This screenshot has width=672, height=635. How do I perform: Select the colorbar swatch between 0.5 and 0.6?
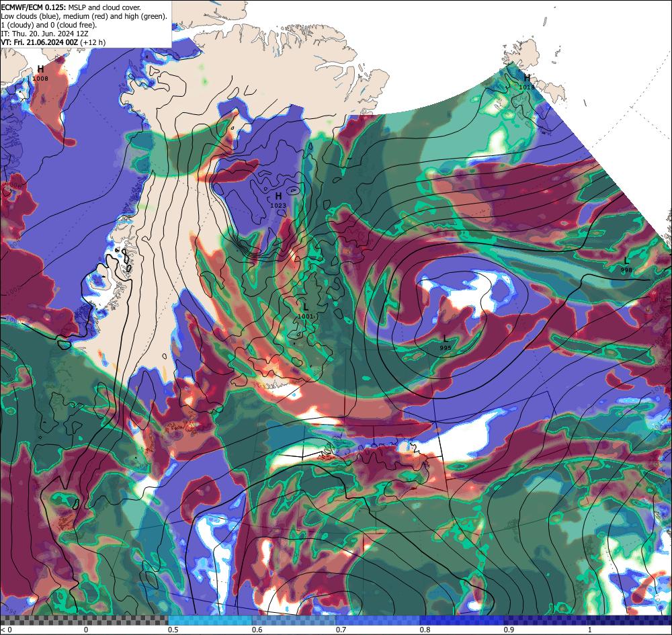click(210, 620)
